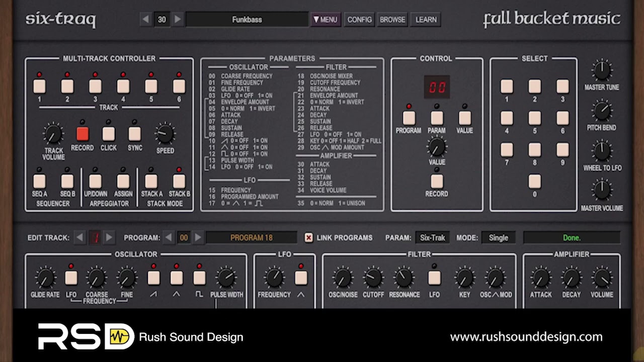Click the Funkbass preset name field
The image size is (644, 362).
point(247,20)
